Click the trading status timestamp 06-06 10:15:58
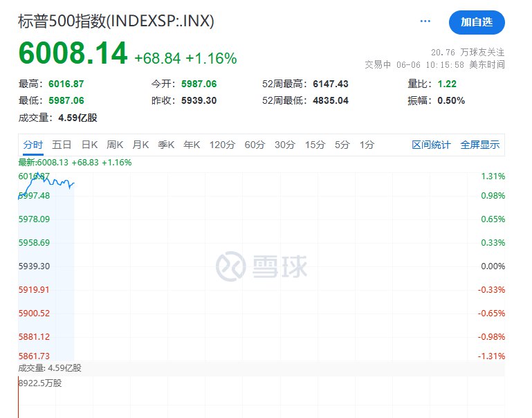The width and height of the screenshot is (532, 418). 430,65
